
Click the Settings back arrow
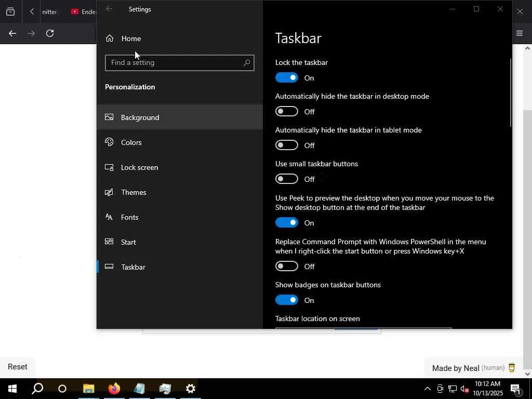click(x=109, y=9)
